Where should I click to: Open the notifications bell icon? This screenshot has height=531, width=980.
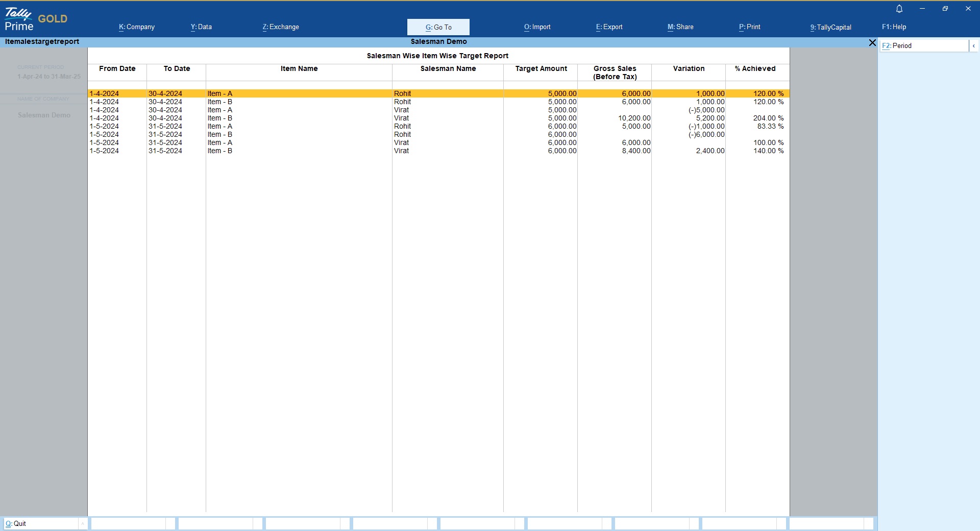pos(899,9)
